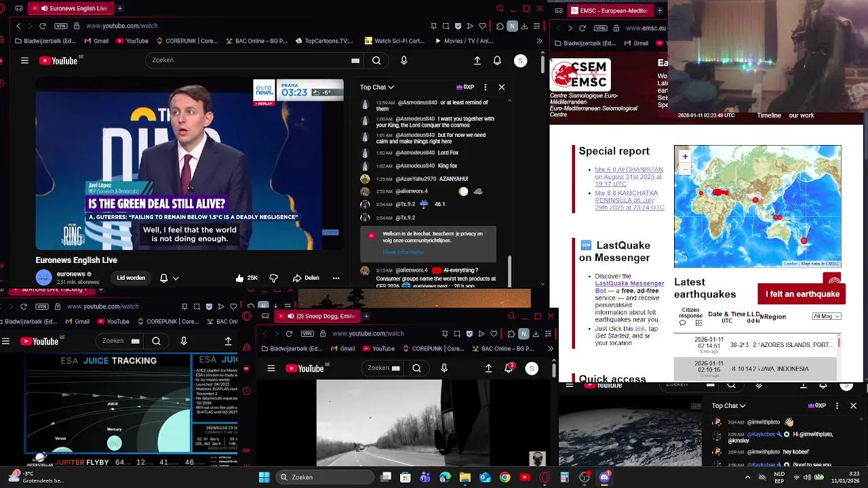Open hamburger menu in Snoop Dogg YouTube window

click(271, 368)
